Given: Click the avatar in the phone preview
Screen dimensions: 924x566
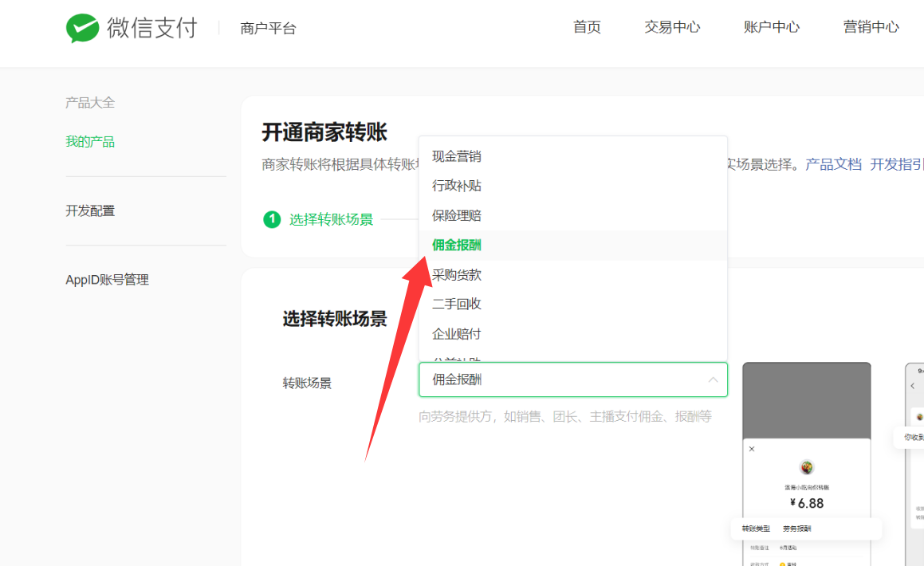Looking at the screenshot, I should point(807,467).
